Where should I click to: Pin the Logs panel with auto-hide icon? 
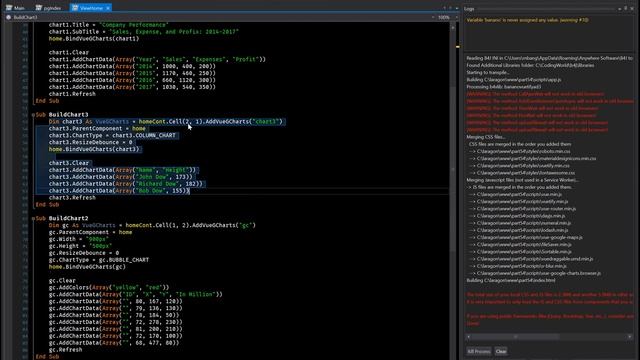coord(626,8)
